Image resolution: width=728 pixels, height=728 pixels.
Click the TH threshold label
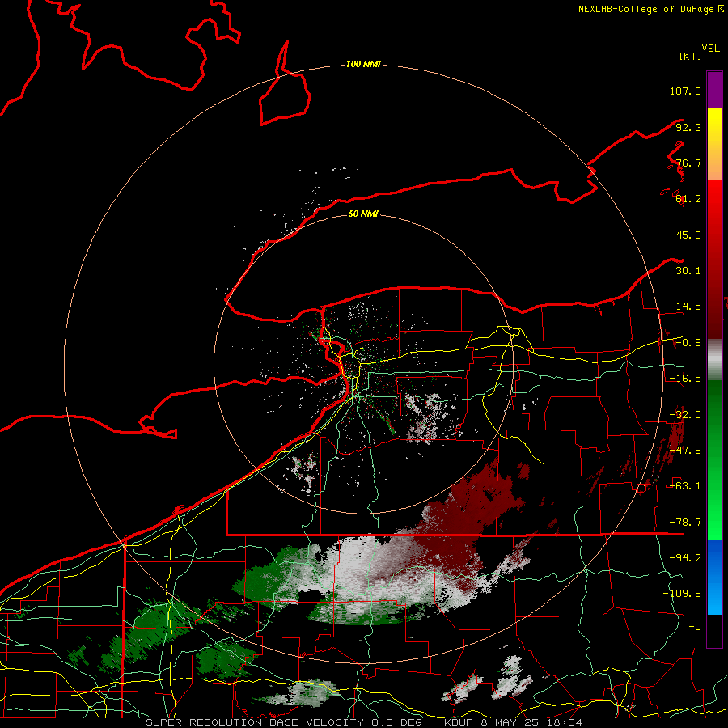pos(695,630)
